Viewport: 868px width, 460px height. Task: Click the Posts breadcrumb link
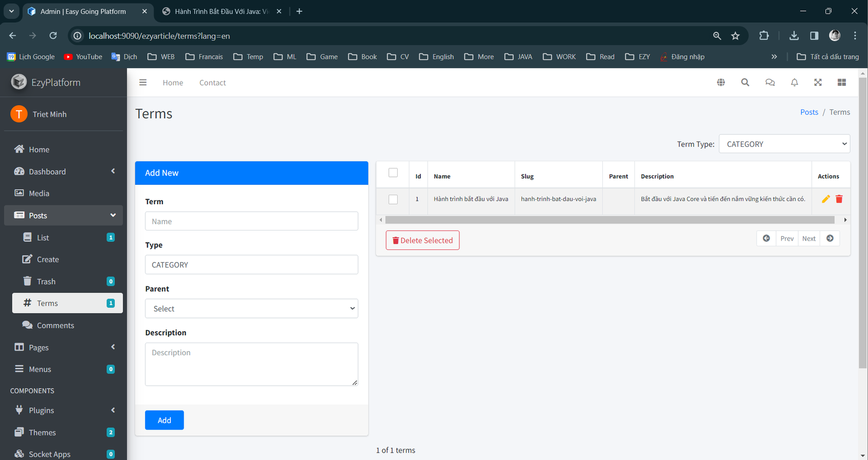click(809, 112)
